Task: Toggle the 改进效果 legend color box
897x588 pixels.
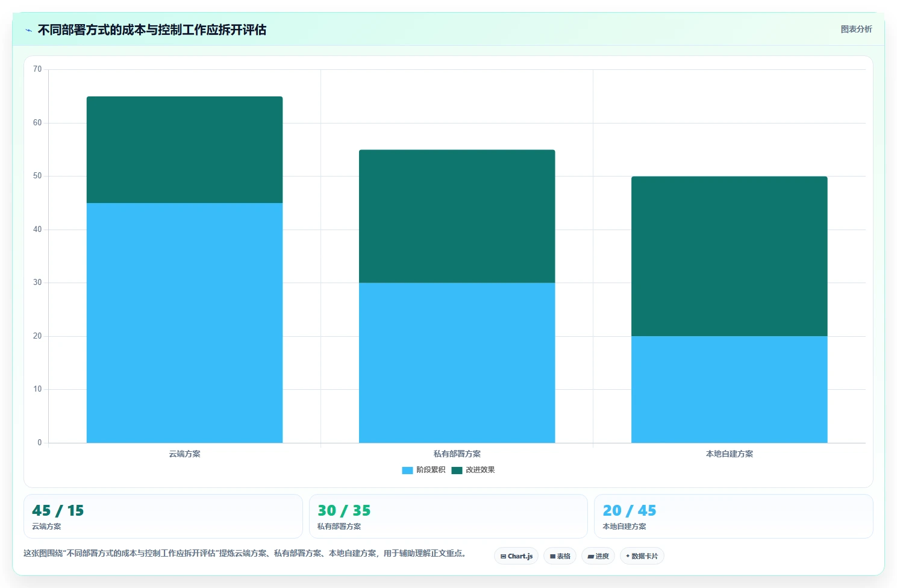Action: click(457, 471)
